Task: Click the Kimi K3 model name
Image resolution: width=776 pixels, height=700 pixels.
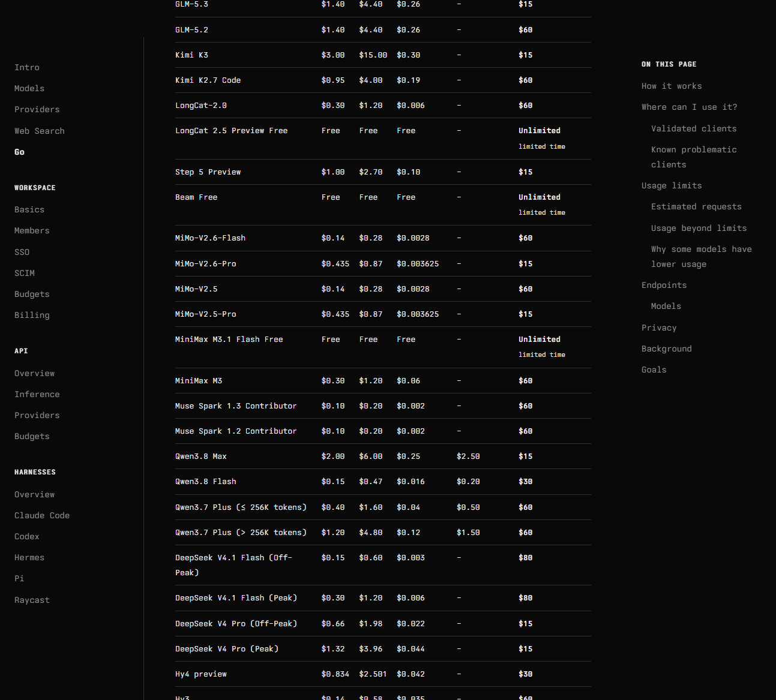Action: (x=191, y=55)
